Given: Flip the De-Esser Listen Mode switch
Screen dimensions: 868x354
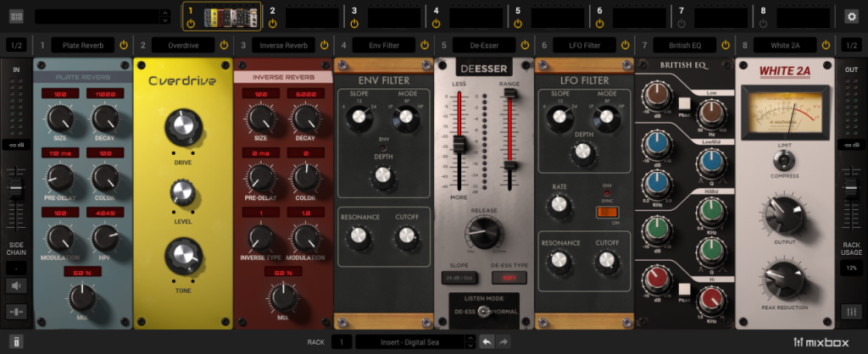Looking at the screenshot, I should pos(484,312).
